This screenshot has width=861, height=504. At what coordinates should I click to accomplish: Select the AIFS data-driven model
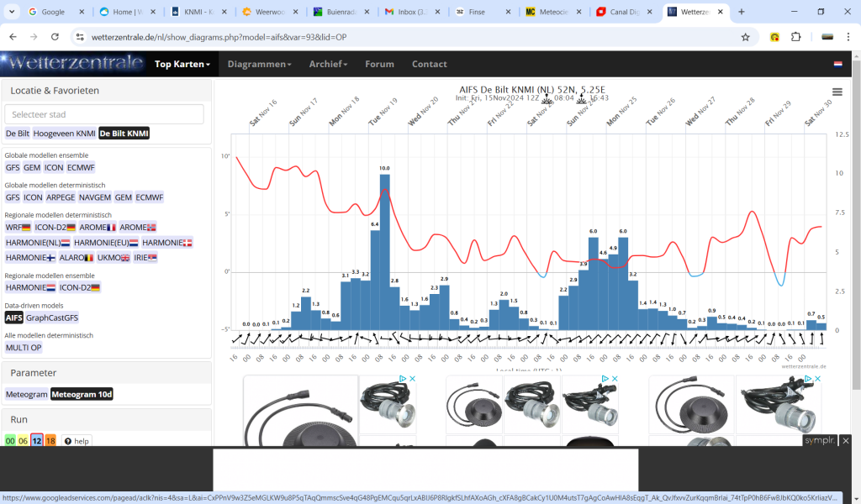tap(13, 318)
